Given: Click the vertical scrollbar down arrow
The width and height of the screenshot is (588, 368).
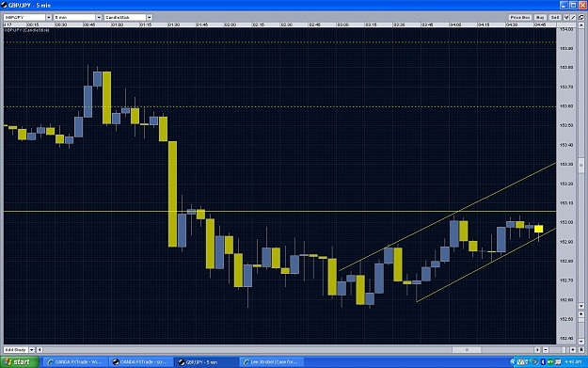Looking at the screenshot, I should pos(581,306).
